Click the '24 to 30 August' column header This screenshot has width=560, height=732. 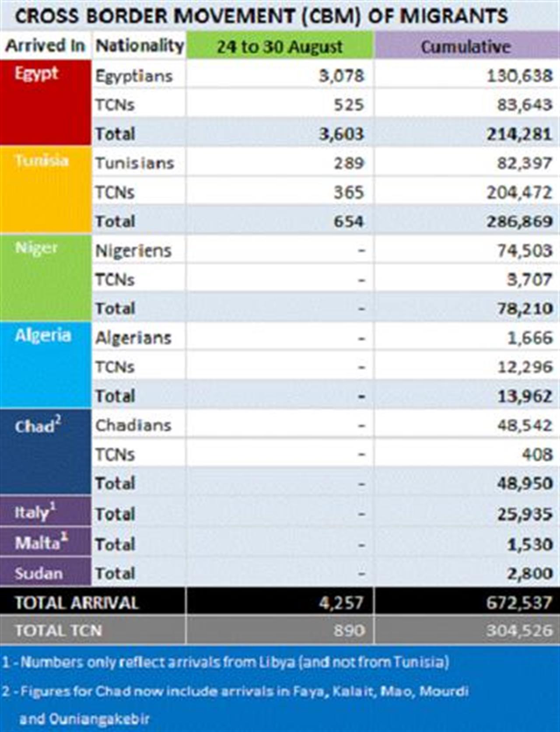(x=280, y=45)
